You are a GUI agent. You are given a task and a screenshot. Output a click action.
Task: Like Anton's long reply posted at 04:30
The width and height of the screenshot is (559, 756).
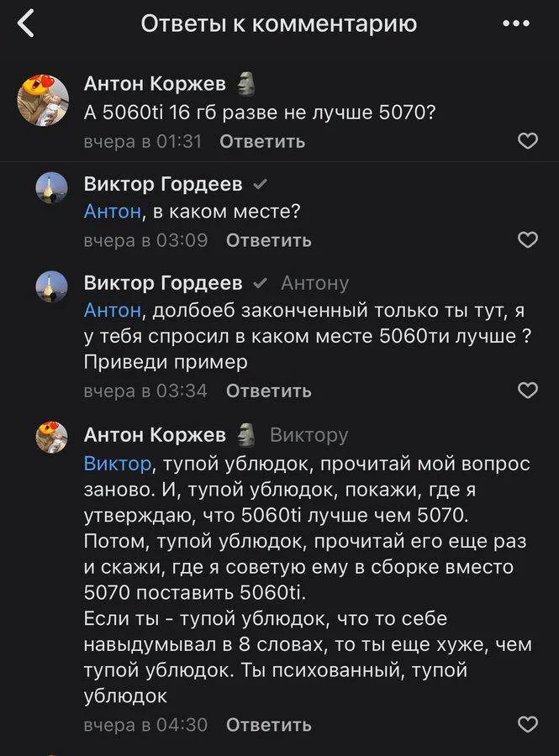coord(527,724)
